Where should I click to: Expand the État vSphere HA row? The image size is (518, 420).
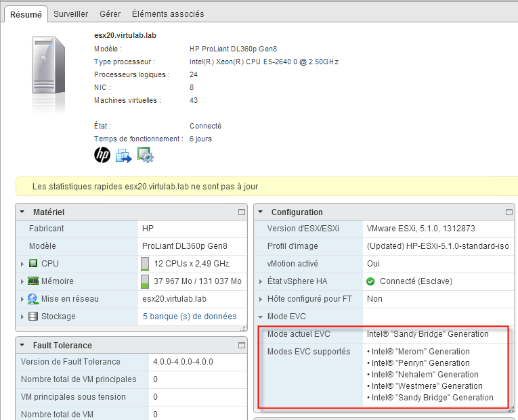tap(260, 281)
